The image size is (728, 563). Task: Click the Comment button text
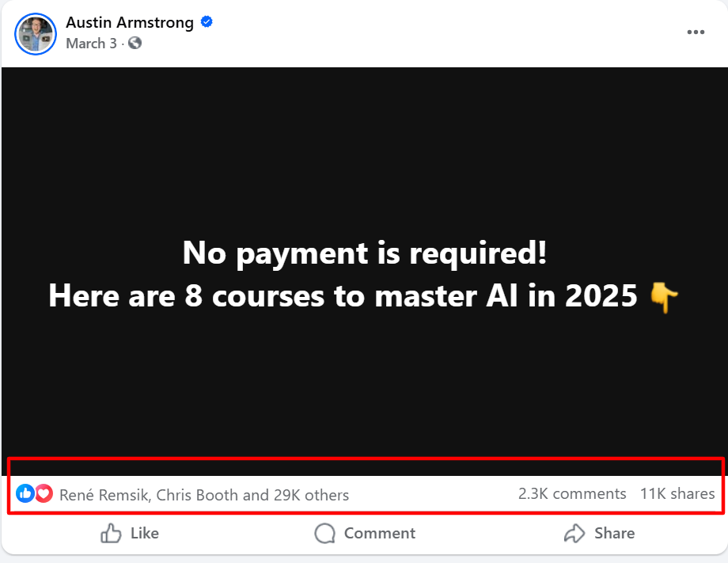[380, 533]
